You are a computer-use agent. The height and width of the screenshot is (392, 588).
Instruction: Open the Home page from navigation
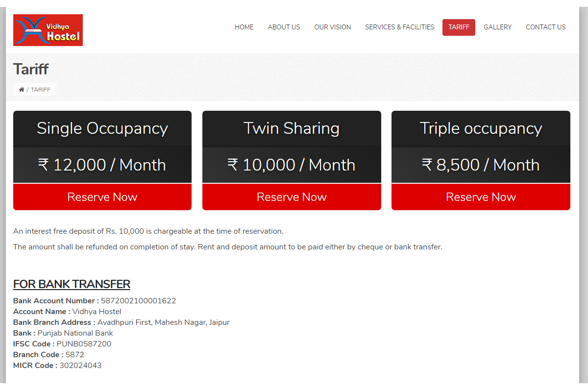coord(244,27)
